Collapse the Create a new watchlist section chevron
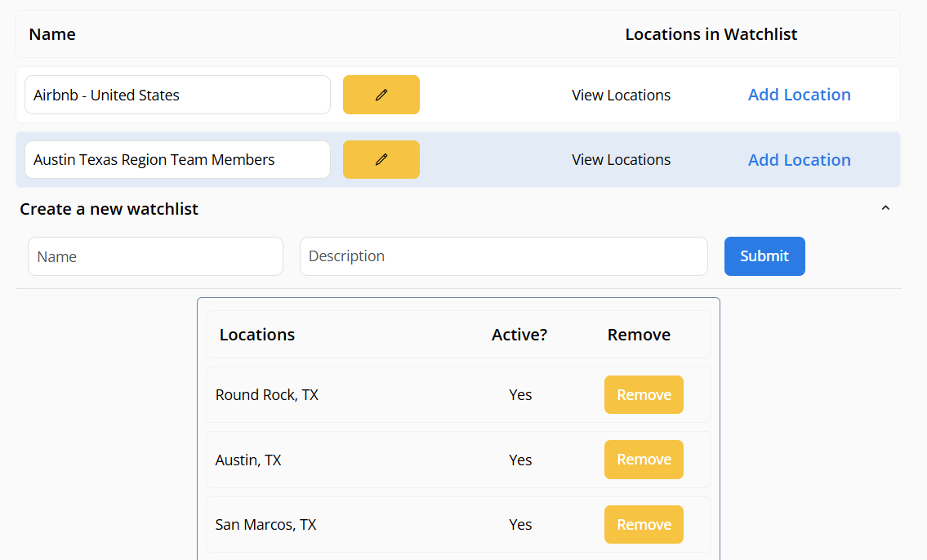The width and height of the screenshot is (927, 560). [885, 209]
